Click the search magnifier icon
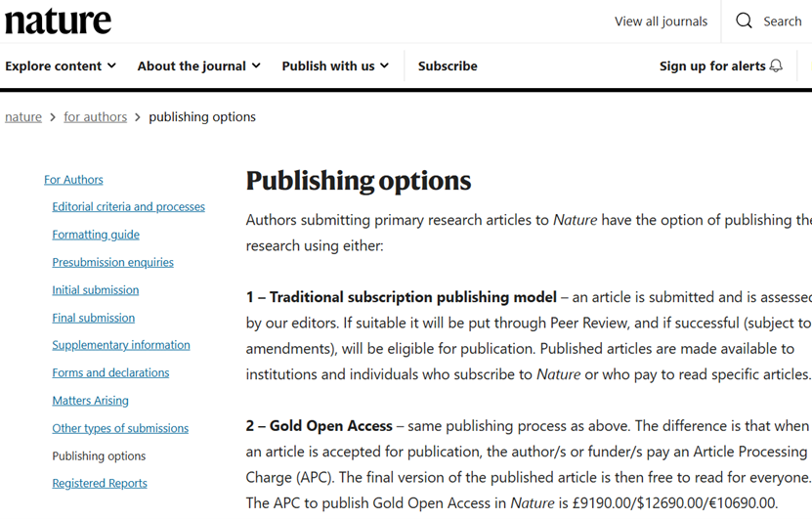812x519 pixels. 745,21
